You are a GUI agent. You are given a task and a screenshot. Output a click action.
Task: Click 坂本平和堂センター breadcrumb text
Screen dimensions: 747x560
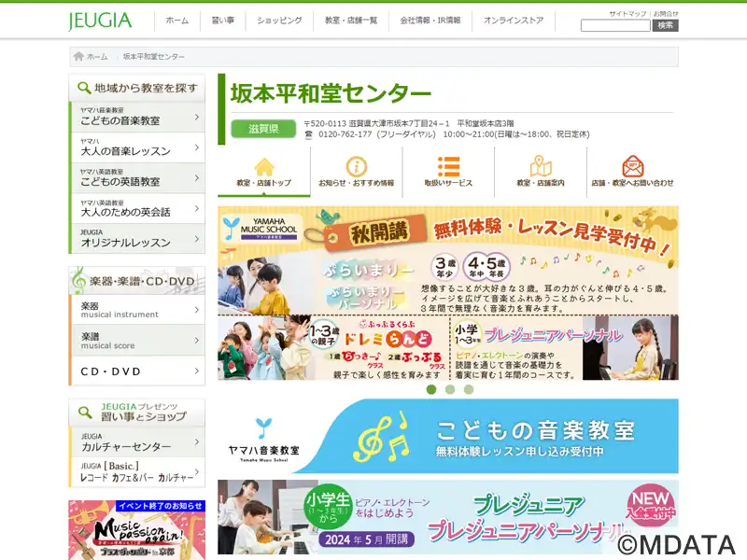tap(153, 57)
